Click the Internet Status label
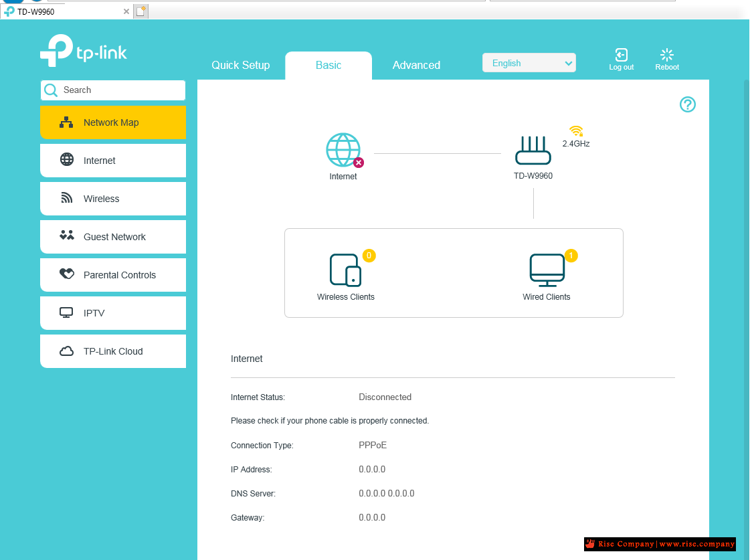The image size is (750, 560). click(x=258, y=397)
